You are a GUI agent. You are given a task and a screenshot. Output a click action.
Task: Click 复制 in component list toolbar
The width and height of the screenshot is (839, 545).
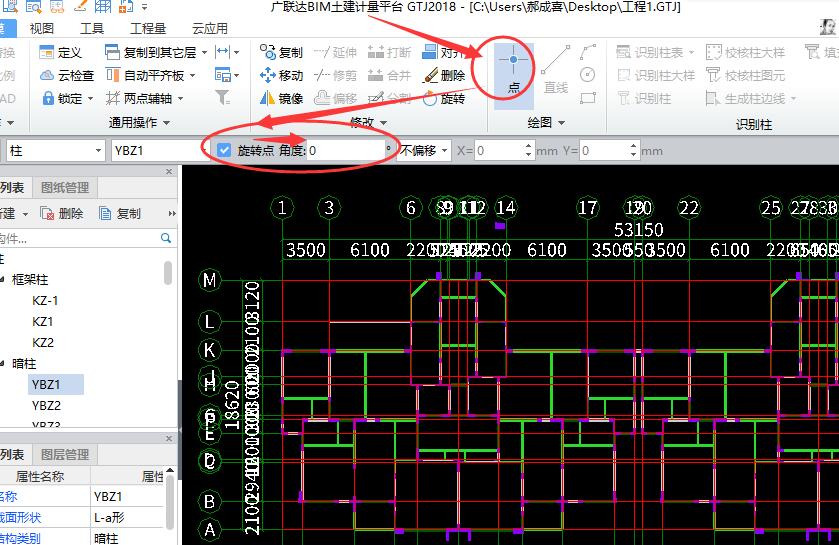[120, 213]
